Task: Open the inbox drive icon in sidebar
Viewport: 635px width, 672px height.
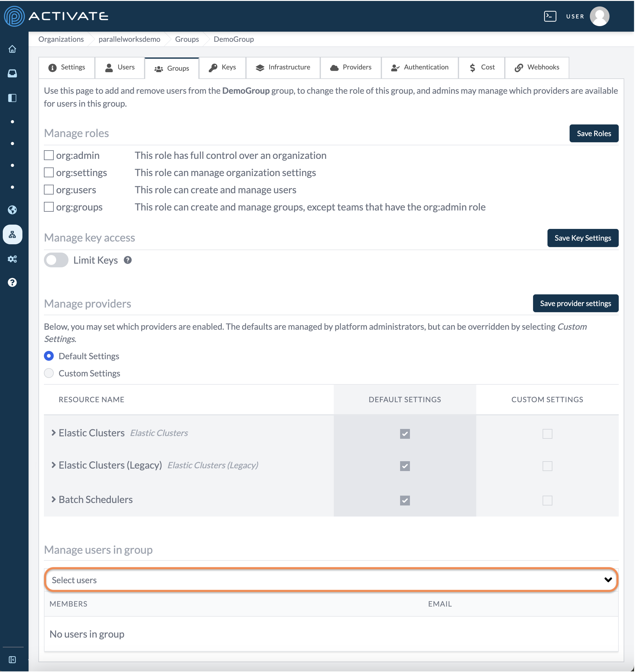Action: pyautogui.click(x=12, y=73)
